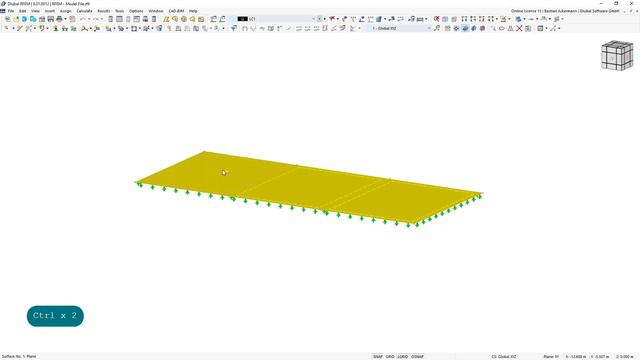Click the blue 3D box icon in top toolbar

click(x=379, y=19)
